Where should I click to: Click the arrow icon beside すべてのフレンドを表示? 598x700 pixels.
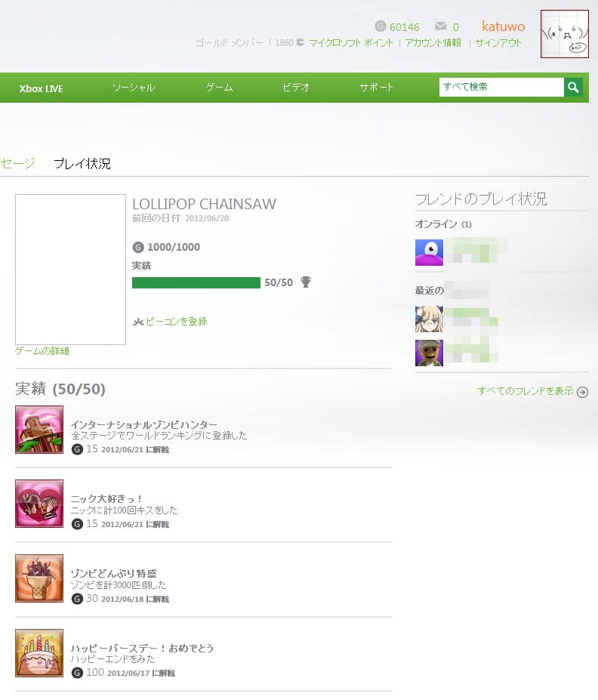click(x=582, y=392)
